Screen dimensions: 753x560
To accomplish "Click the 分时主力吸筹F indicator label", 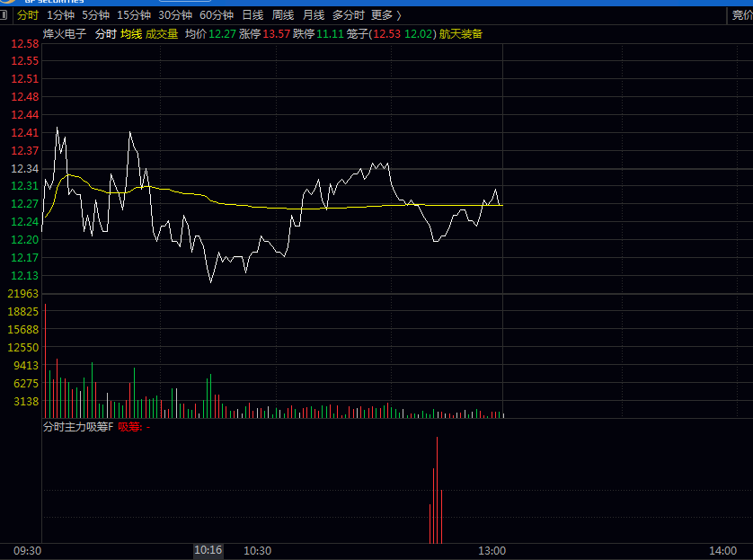I will [78, 427].
